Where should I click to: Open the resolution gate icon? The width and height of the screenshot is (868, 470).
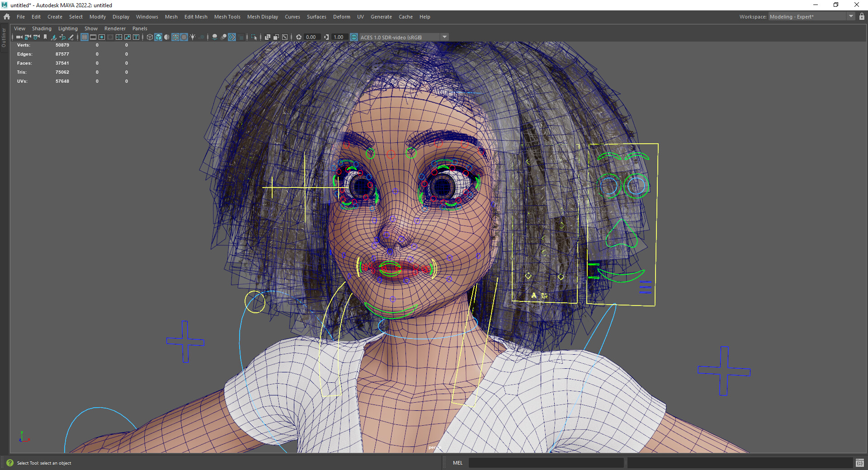click(x=102, y=37)
